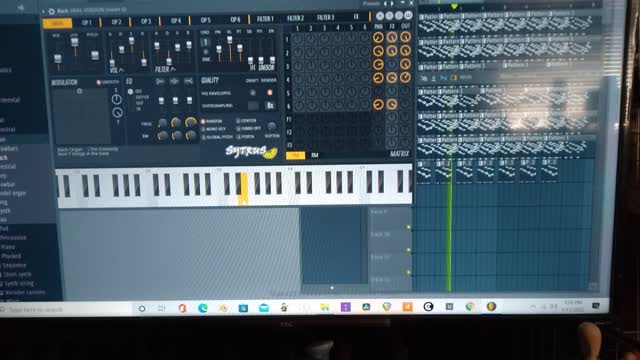
Task: Open the render oversampling 8x selector
Action: (x=270, y=105)
